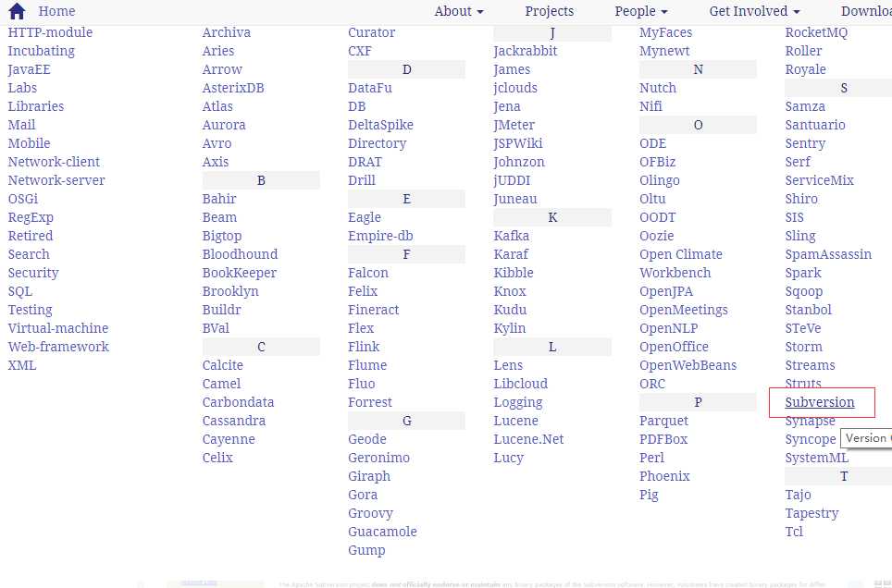Go to the Kafka project page
The image size is (892, 588).
click(511, 236)
